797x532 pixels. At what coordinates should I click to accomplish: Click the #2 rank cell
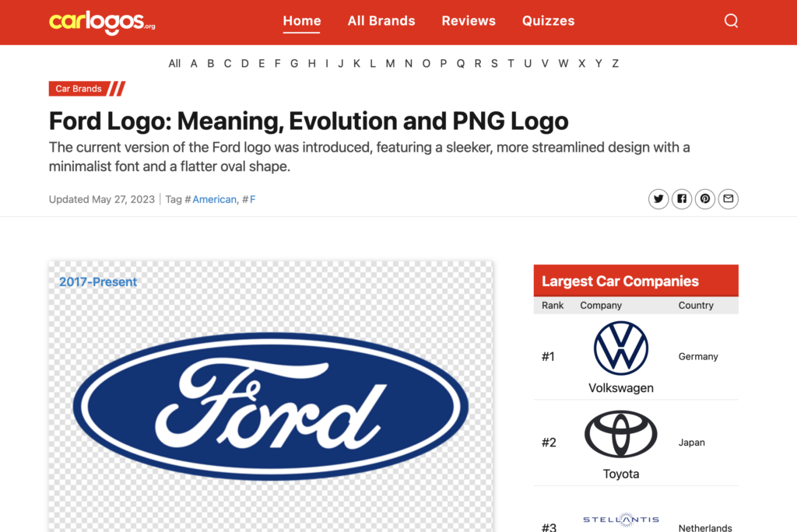[x=549, y=443]
